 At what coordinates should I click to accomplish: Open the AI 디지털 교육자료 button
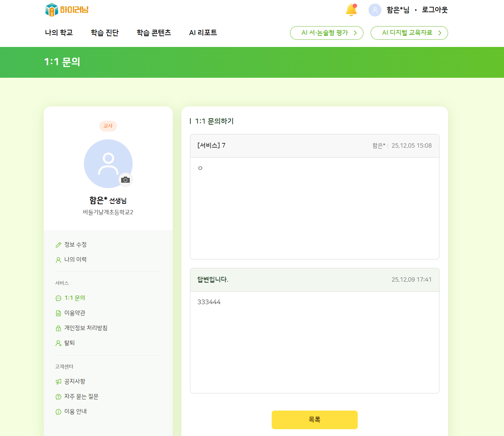coord(409,33)
